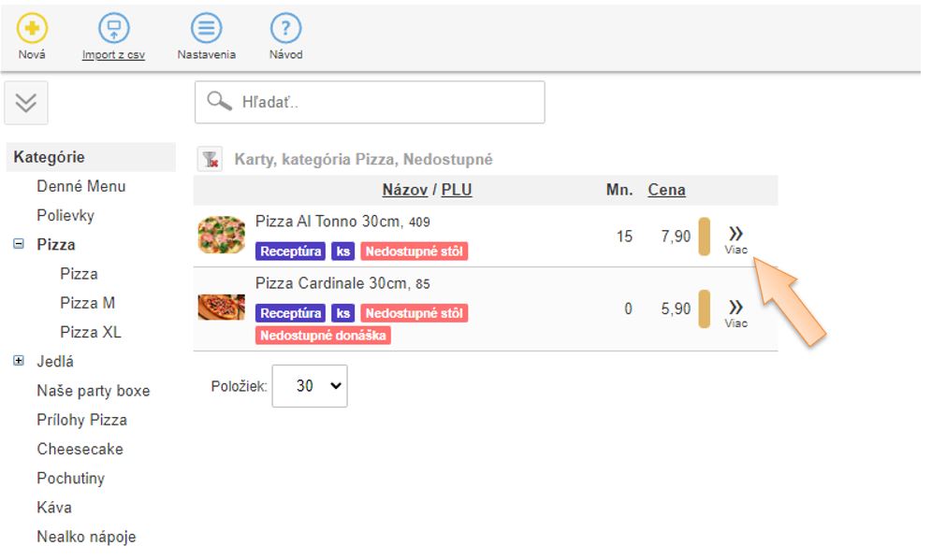Image resolution: width=931 pixels, height=560 pixels.
Task: Sort list by PLU column
Action: pyautogui.click(x=457, y=190)
